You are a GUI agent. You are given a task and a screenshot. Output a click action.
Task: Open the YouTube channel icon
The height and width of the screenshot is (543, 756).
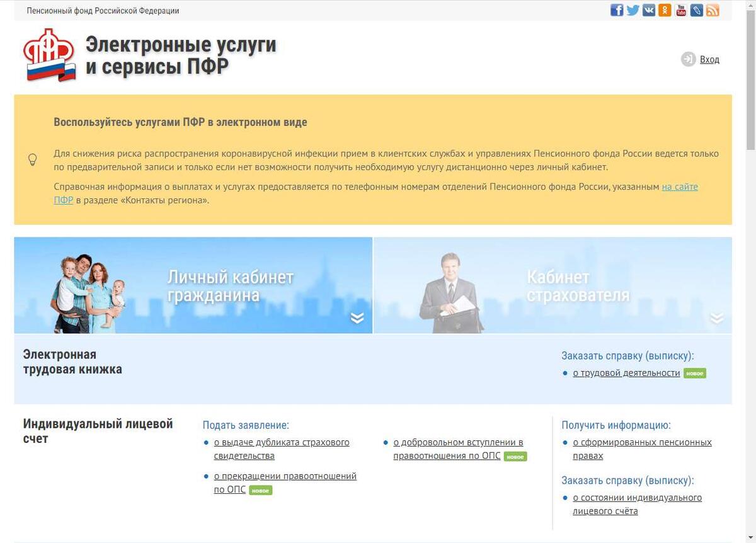tap(680, 9)
